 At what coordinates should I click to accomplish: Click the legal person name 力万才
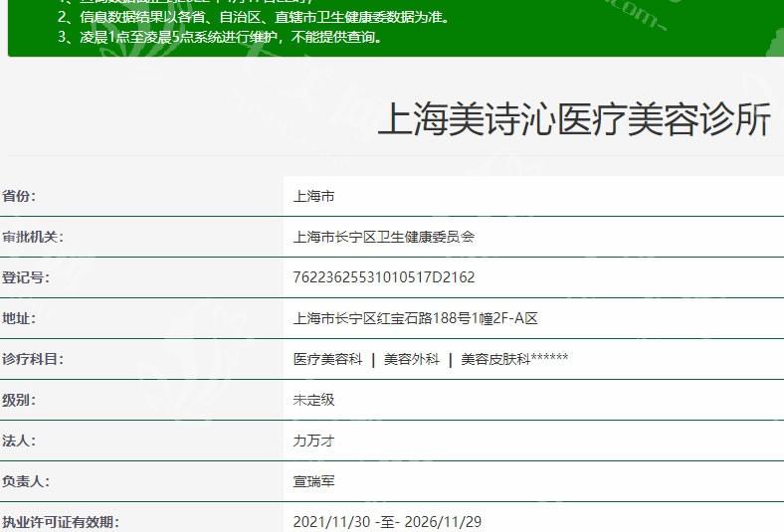[313, 442]
